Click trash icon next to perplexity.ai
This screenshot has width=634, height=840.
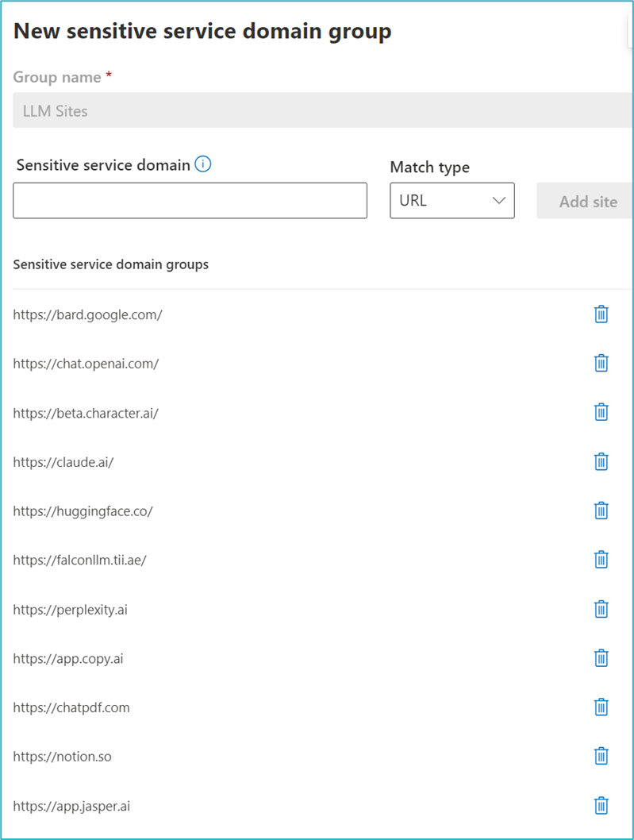pyautogui.click(x=601, y=609)
